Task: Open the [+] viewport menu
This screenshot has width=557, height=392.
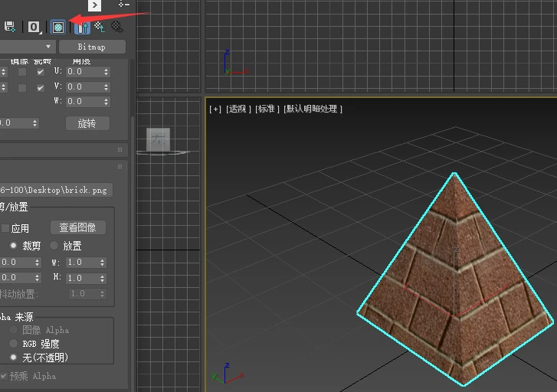Action: click(x=215, y=109)
